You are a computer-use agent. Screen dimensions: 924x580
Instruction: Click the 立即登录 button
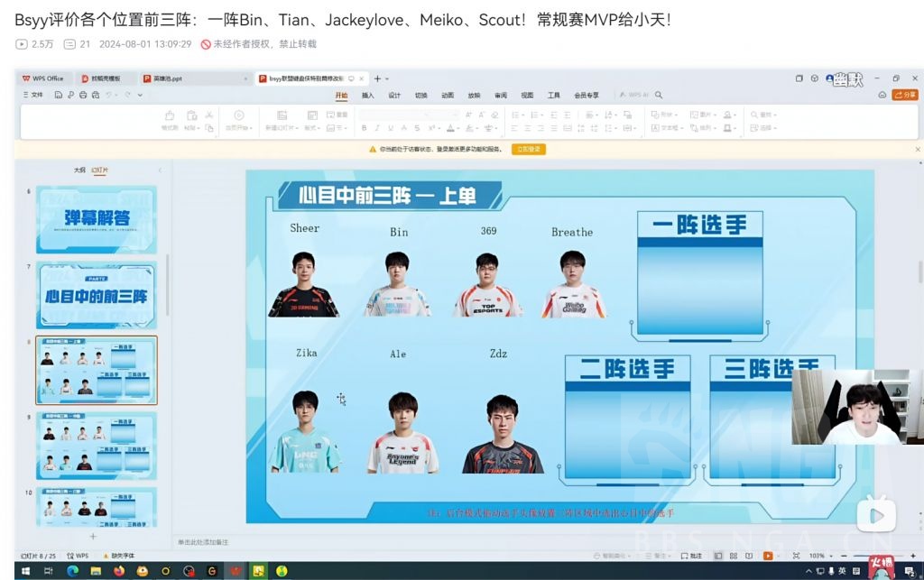coord(529,148)
